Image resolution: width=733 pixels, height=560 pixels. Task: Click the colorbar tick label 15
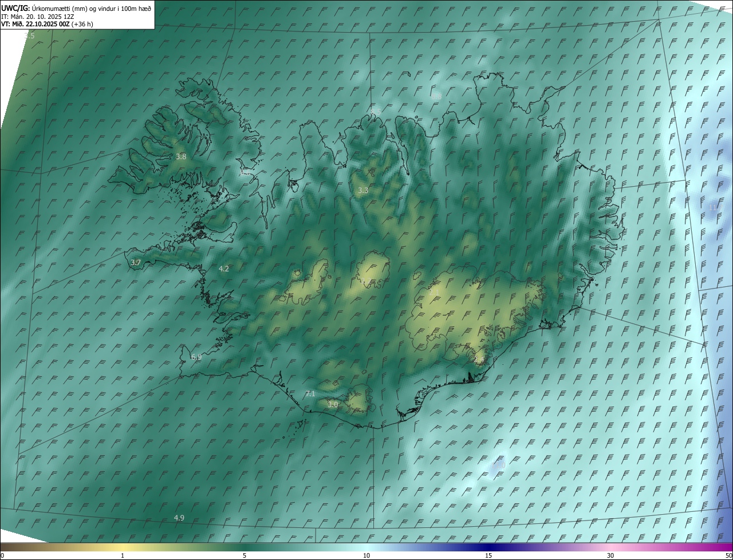click(488, 555)
